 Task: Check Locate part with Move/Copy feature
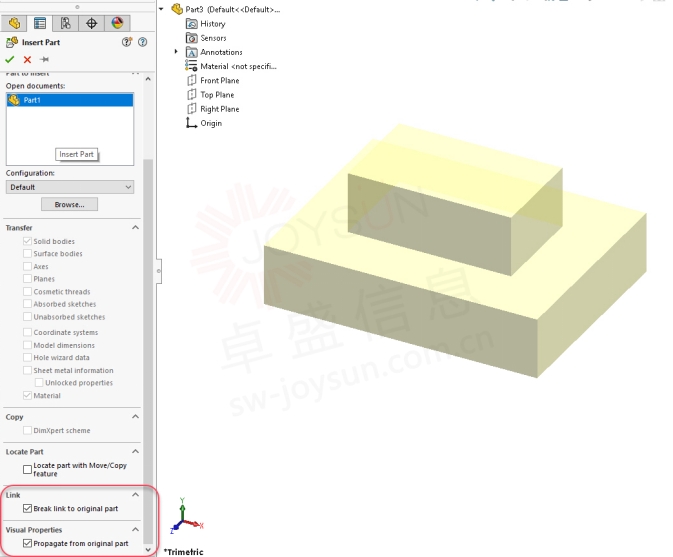point(27,469)
